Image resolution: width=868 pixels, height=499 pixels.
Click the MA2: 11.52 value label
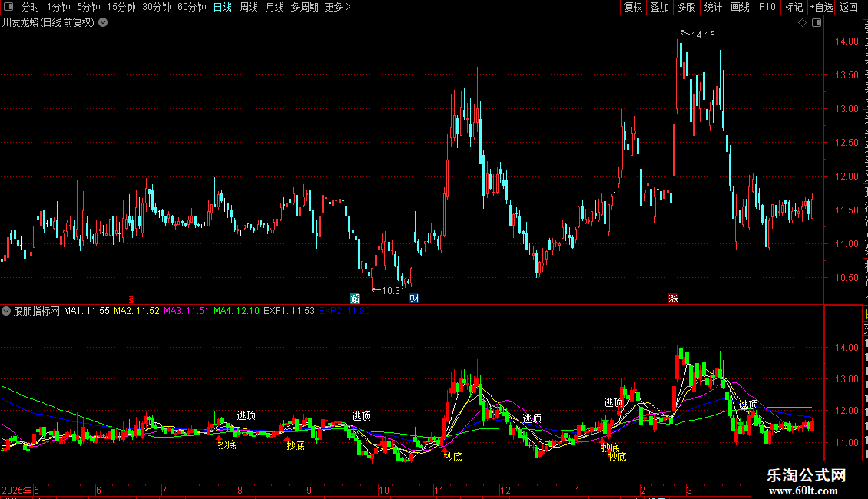(137, 311)
